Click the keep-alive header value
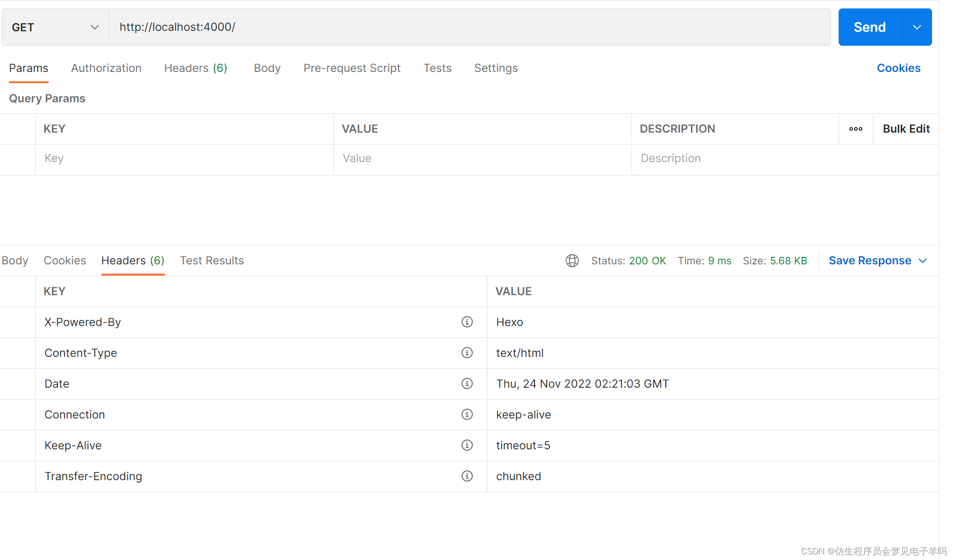 pos(523,415)
